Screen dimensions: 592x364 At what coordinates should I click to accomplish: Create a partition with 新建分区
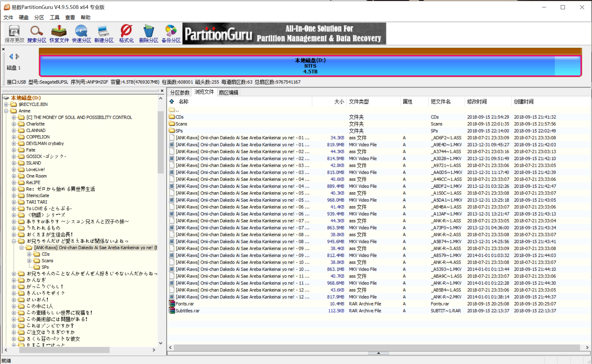(104, 34)
